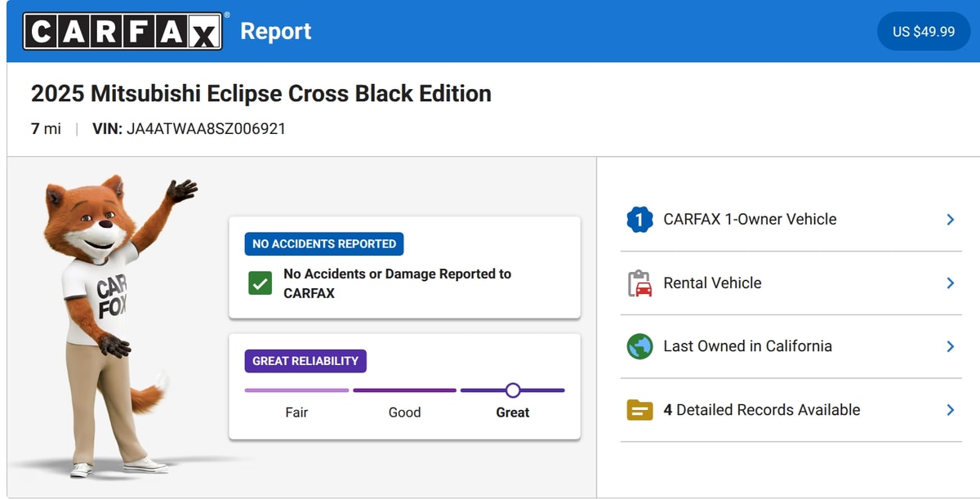Click the US $49.99 price button
980x499 pixels.
pos(924,31)
